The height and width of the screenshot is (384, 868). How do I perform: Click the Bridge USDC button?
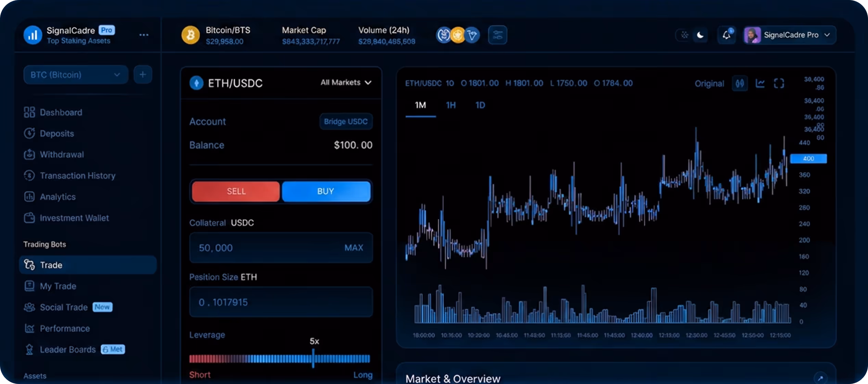point(346,121)
